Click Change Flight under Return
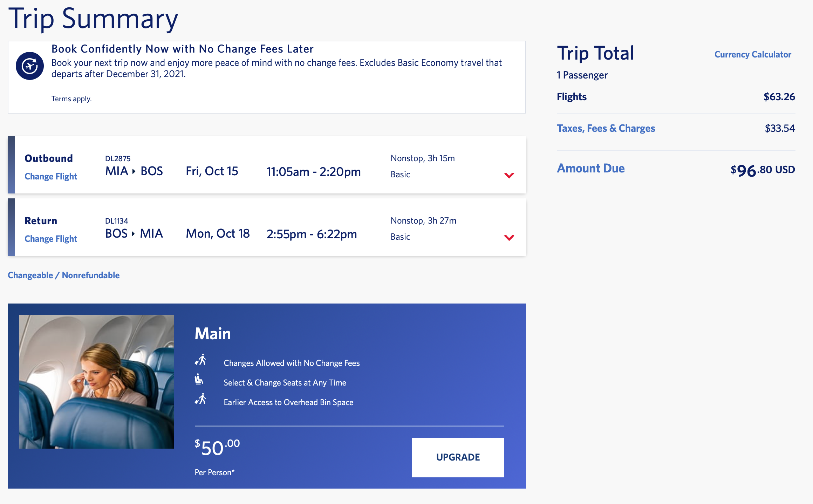The height and width of the screenshot is (504, 813). pos(51,239)
